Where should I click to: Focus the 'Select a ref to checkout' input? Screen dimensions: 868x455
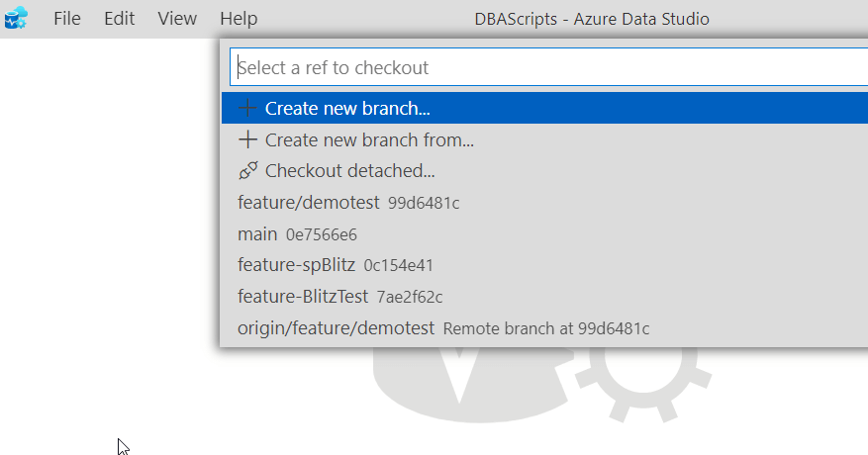tap(544, 68)
